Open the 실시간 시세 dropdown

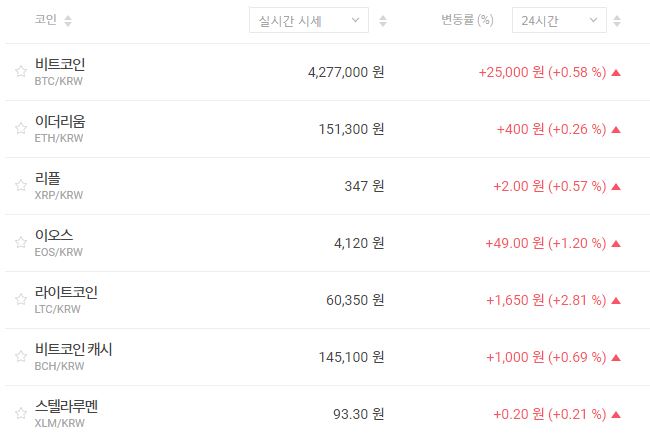coord(308,20)
